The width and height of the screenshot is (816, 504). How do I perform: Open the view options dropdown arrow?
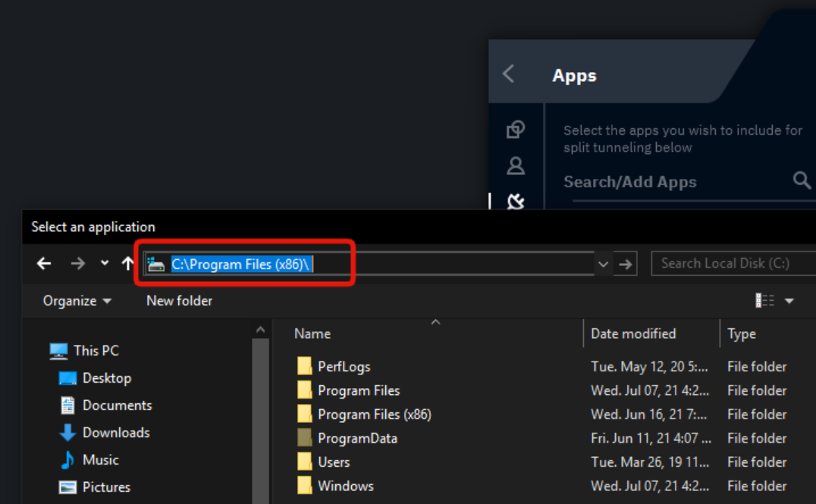pyautogui.click(x=789, y=301)
